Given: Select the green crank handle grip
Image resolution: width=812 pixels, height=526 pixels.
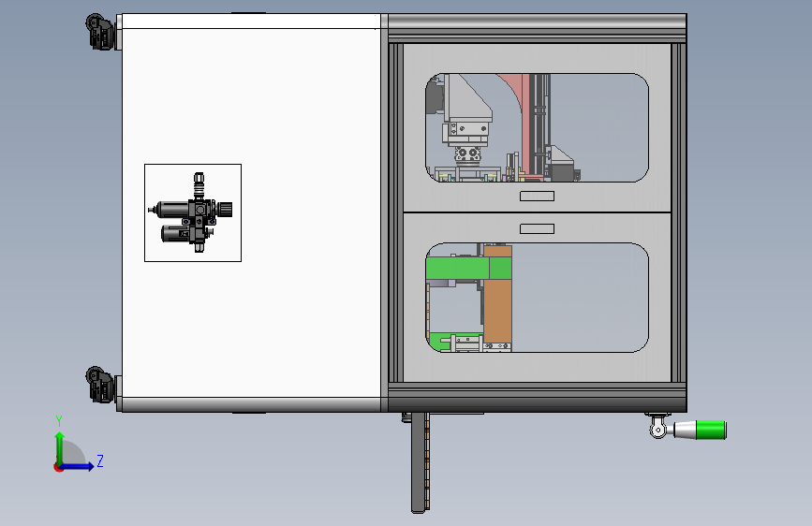Looking at the screenshot, I should (711, 431).
